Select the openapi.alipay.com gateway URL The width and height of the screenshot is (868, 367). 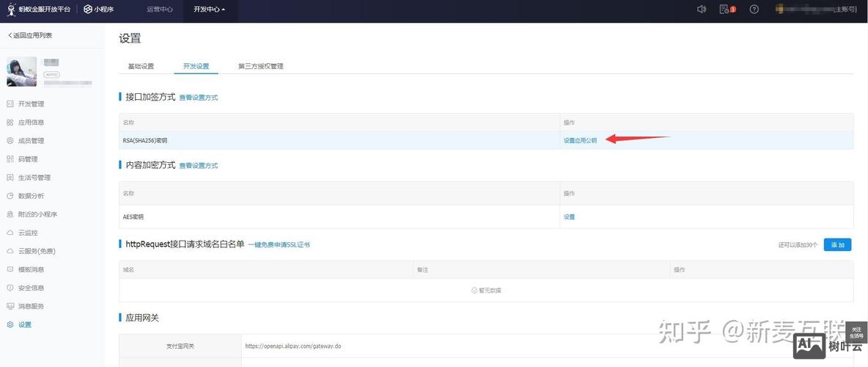[x=293, y=346]
